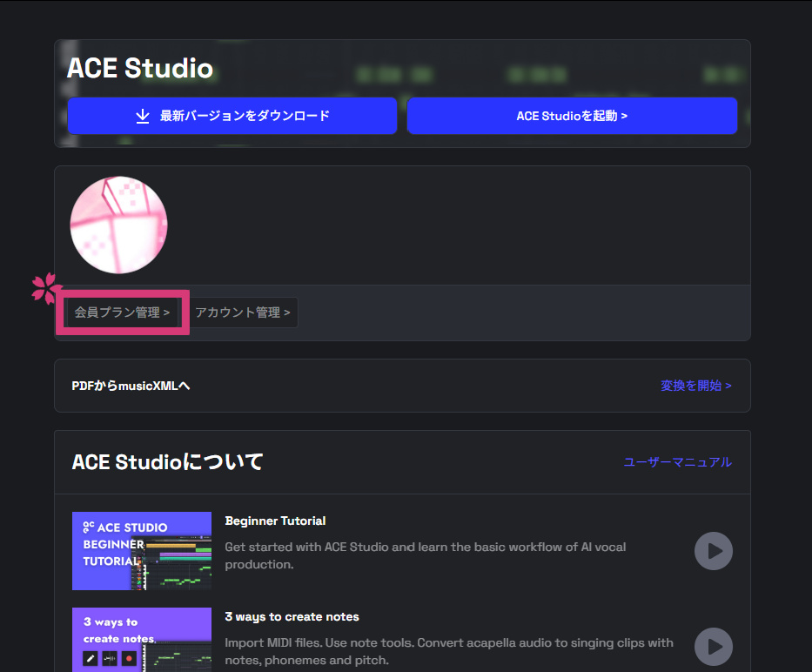812x672 pixels.
Task: Open アカウント管理 account management
Action: pos(243,312)
